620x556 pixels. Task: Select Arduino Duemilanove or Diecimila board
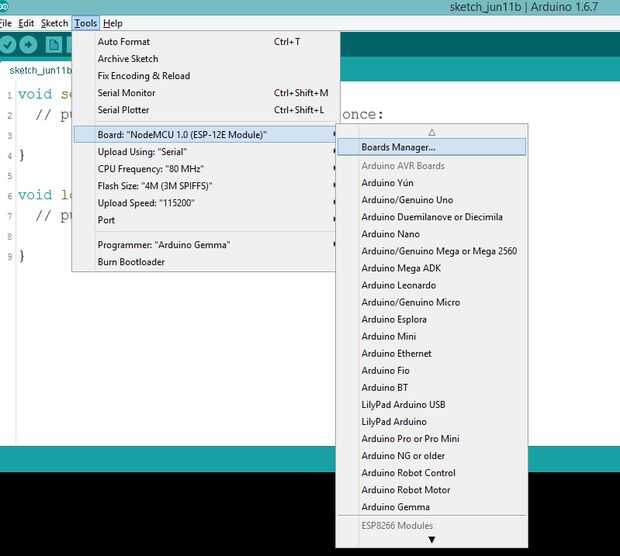point(431,217)
